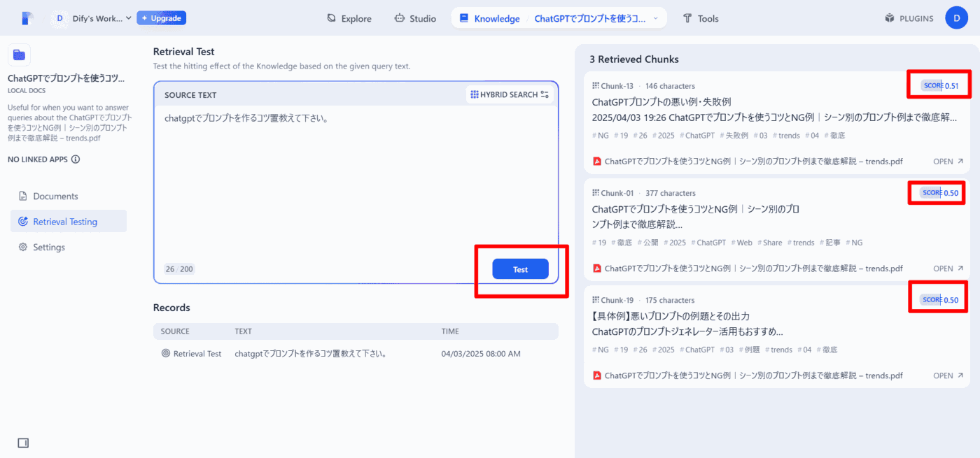Click the '377 characters' label
The image size is (980, 458).
670,193
